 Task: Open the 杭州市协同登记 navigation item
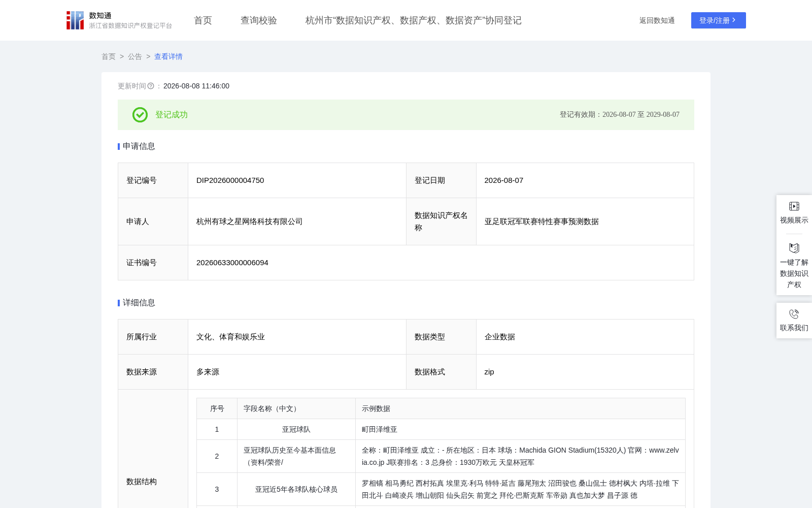click(414, 20)
